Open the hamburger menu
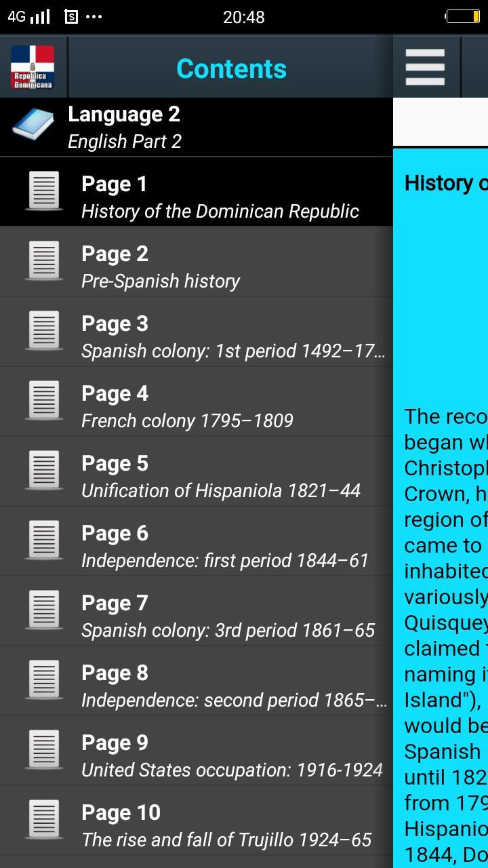This screenshot has width=488, height=868. coord(425,67)
